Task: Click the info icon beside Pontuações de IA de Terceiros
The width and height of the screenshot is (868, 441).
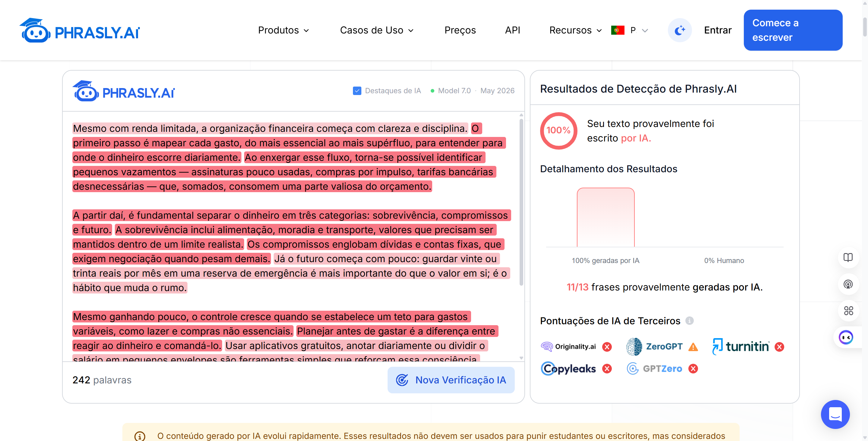Action: click(689, 321)
